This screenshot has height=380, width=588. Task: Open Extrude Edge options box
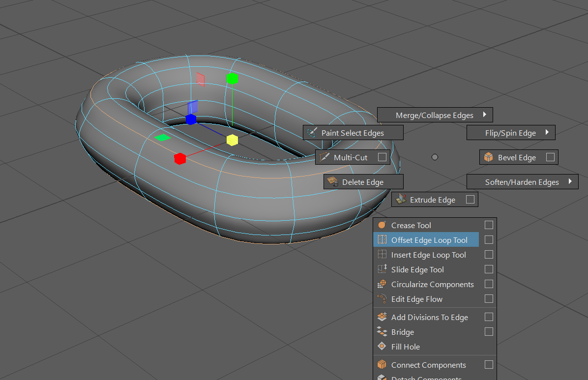point(470,200)
